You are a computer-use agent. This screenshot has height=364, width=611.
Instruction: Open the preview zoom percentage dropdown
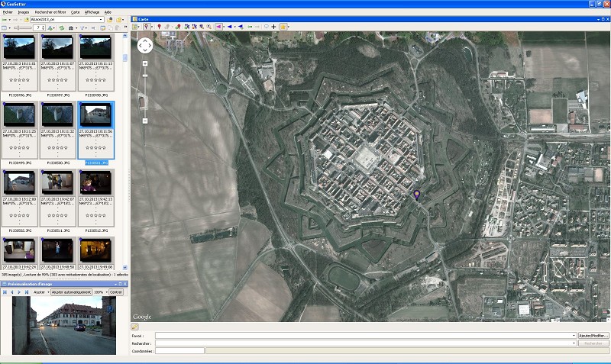coord(105,292)
